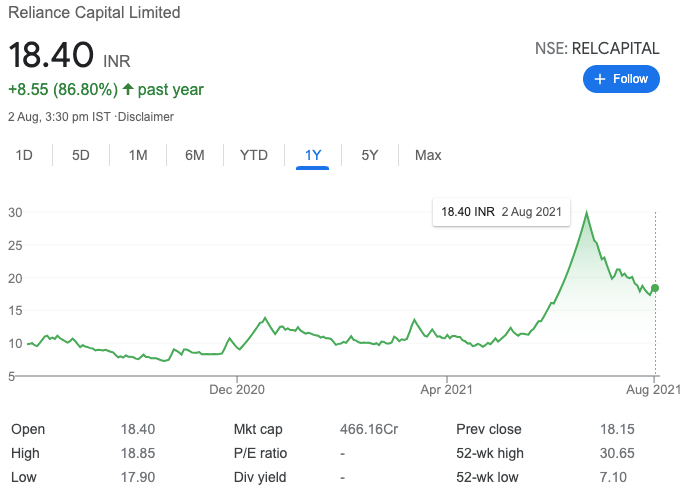Select the 1D time range tab

pos(25,155)
